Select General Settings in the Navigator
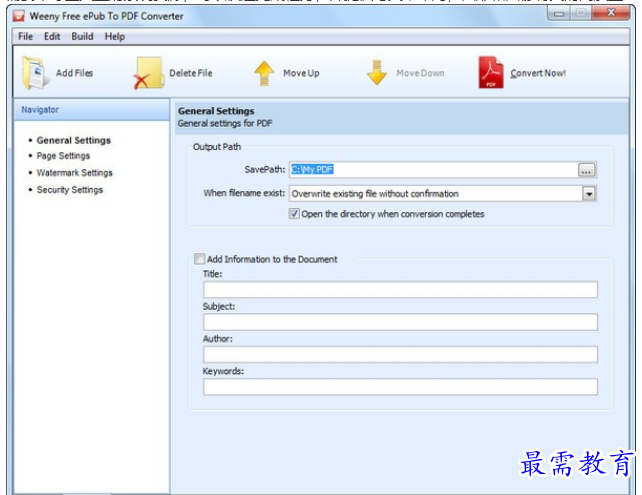Viewport: 642px width, 495px height. coord(74,140)
